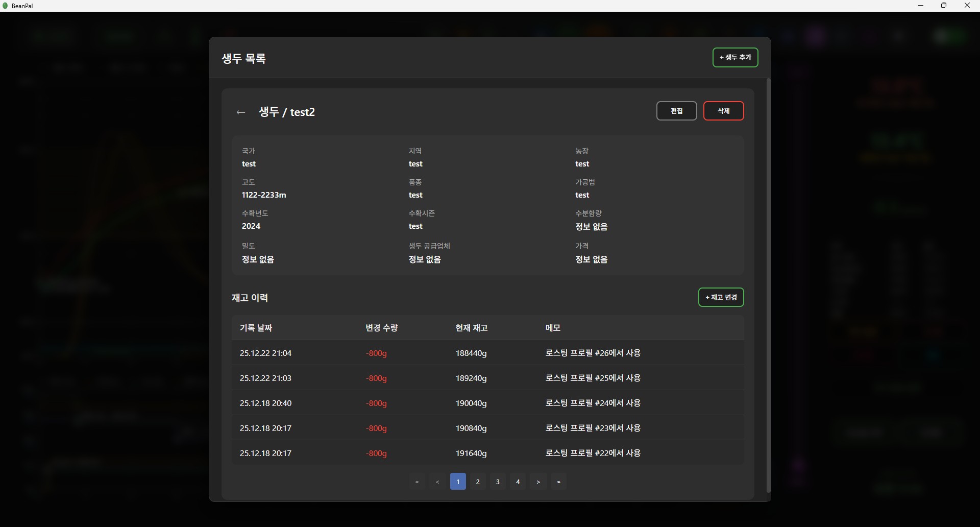Click the back arrow beside 생두 / test2

pyautogui.click(x=241, y=112)
